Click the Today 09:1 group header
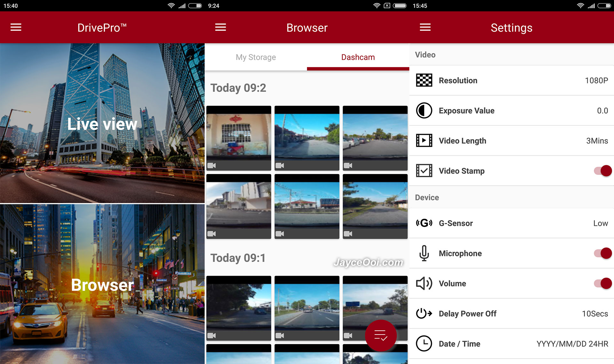Image resolution: width=614 pixels, height=364 pixels. [238, 258]
